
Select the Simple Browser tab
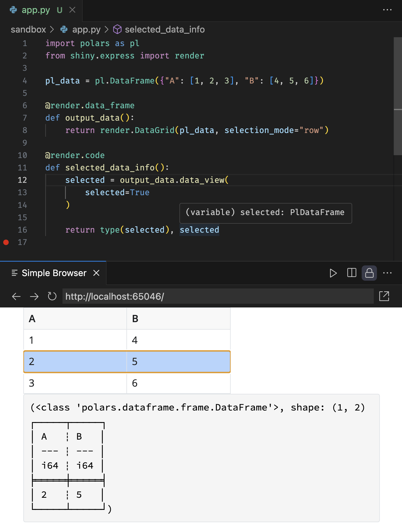pyautogui.click(x=54, y=273)
